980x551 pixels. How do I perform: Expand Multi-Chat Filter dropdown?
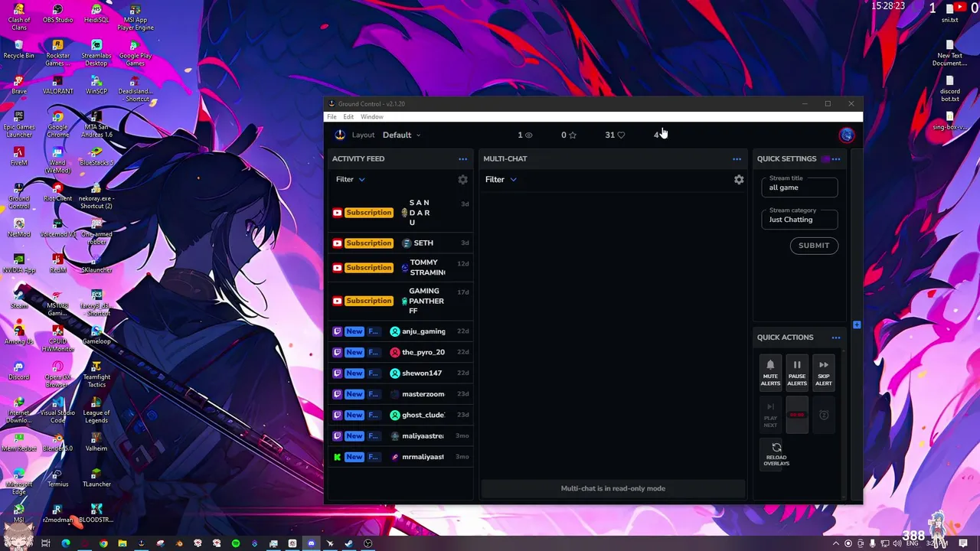point(501,180)
